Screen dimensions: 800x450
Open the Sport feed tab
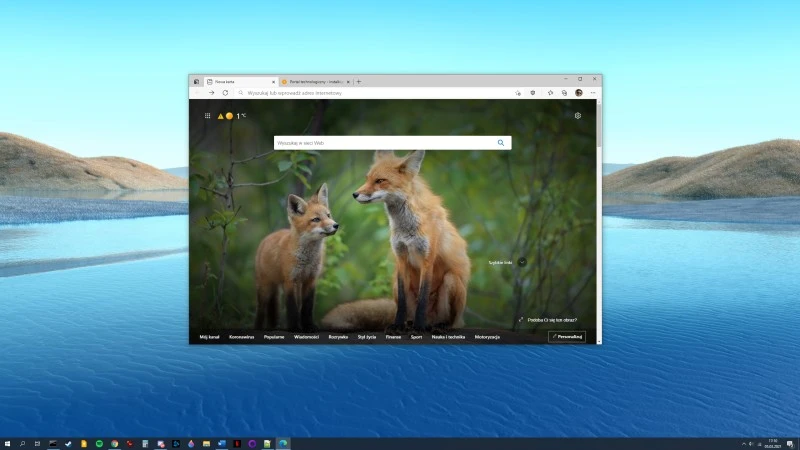(416, 337)
